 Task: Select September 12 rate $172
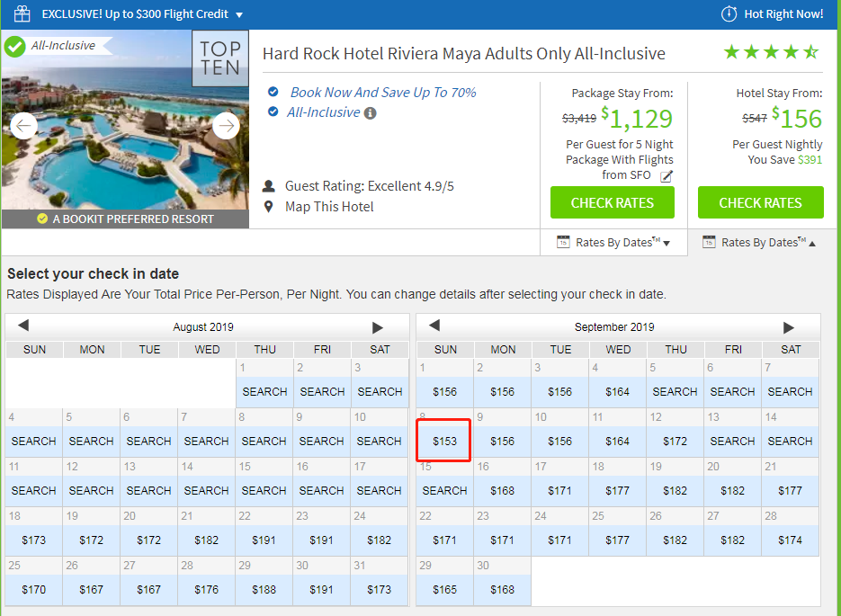(675, 442)
